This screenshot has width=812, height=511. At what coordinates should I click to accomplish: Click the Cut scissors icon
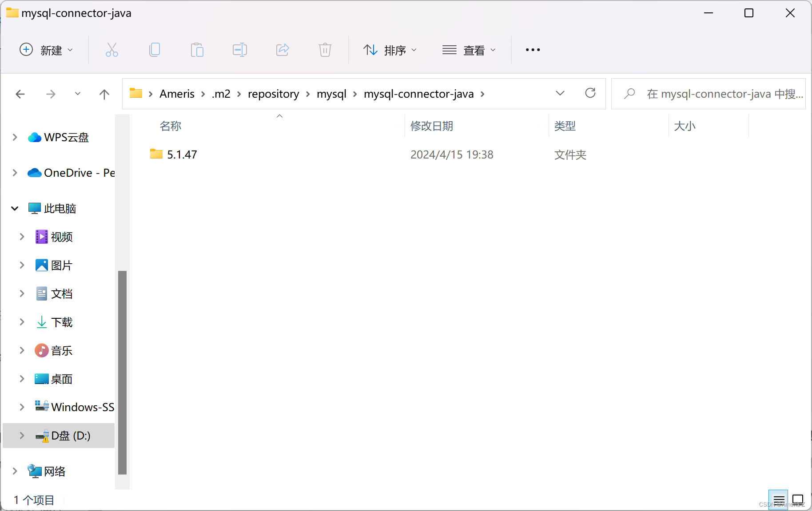pyautogui.click(x=111, y=50)
